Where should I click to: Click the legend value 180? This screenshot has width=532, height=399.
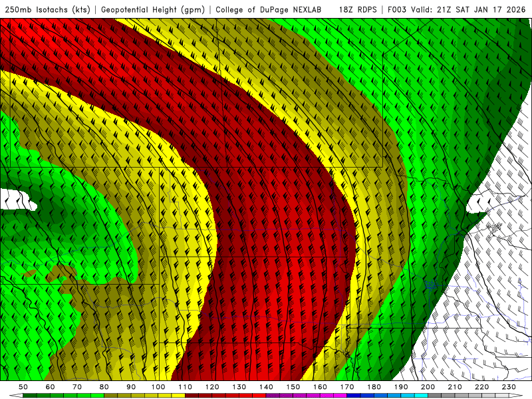[374, 387]
